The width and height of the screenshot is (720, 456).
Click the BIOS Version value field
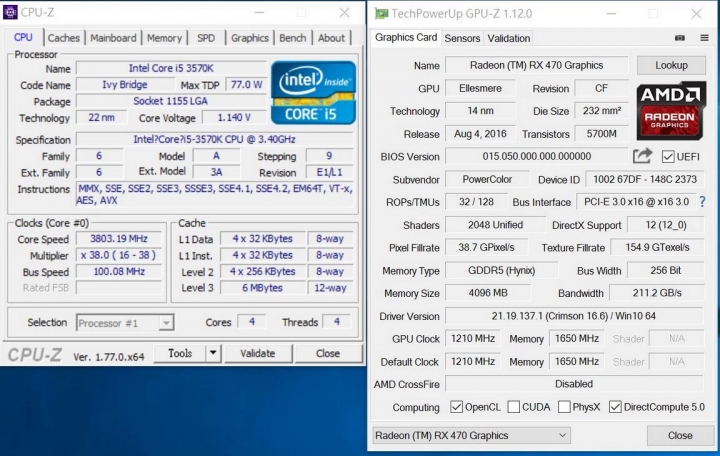click(536, 157)
